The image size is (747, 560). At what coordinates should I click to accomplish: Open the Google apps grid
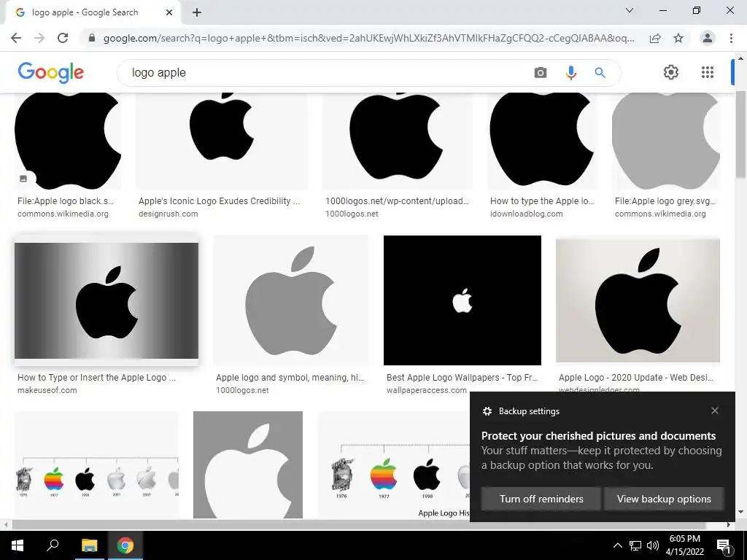click(x=708, y=72)
